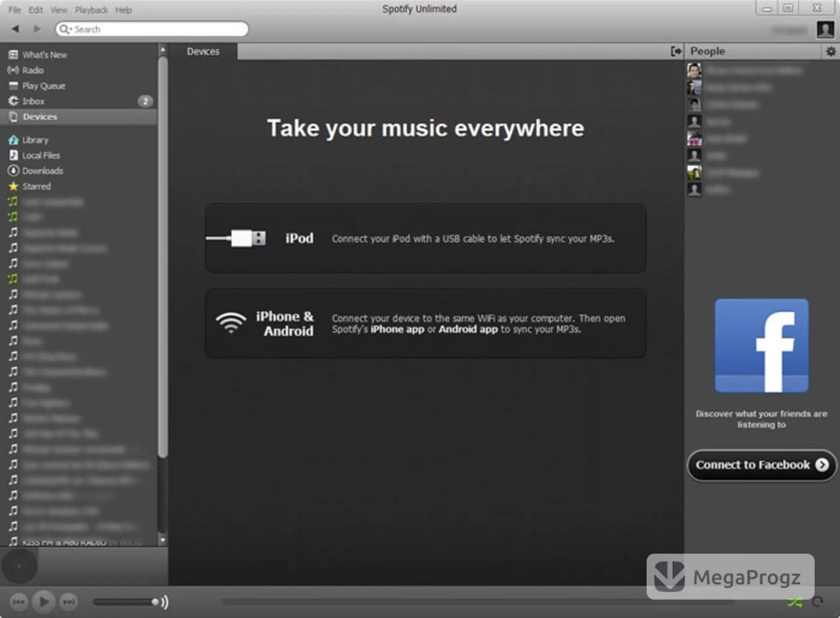
Task: Open the Edit menu
Action: (35, 10)
